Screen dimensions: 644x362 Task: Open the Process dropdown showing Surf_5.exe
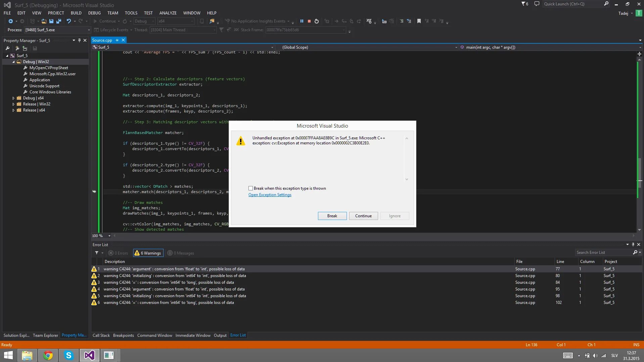pos(58,30)
